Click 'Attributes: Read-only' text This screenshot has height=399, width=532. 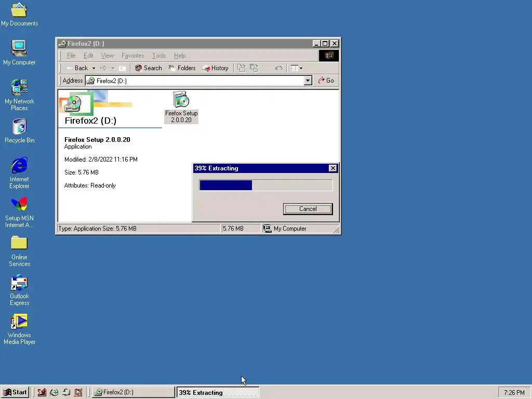click(90, 185)
